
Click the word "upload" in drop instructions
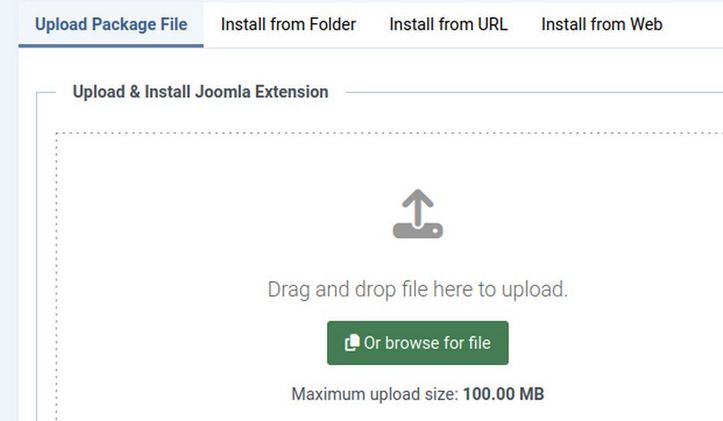(x=532, y=290)
